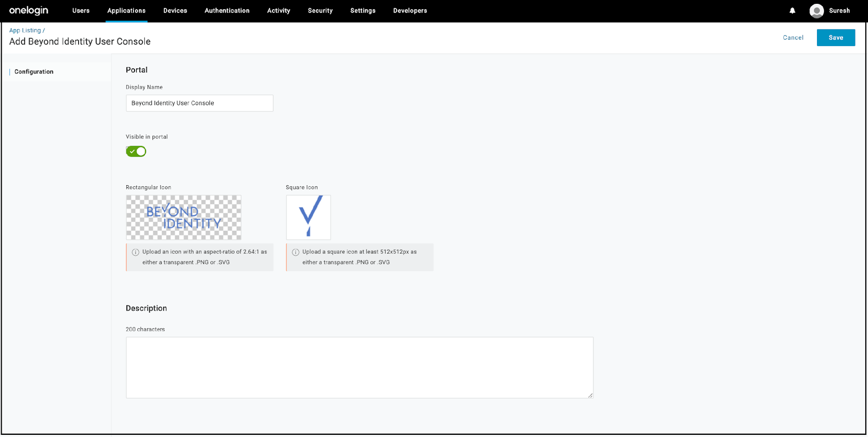Click the 'Display Name' label

click(144, 87)
